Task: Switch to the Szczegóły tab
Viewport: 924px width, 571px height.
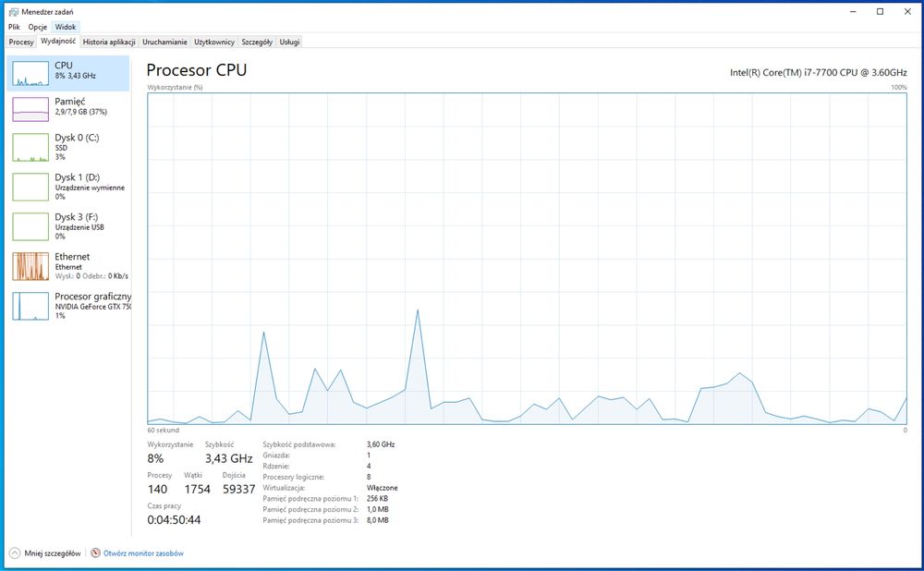Action: 257,42
